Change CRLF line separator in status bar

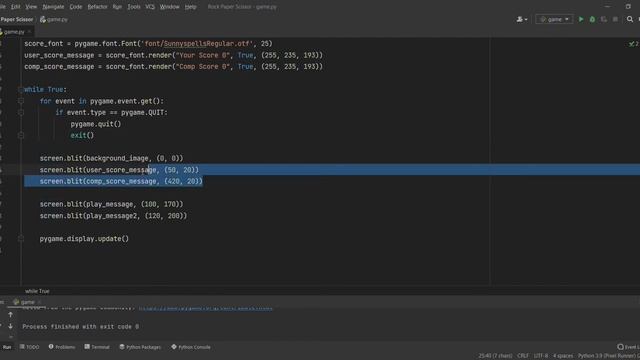click(523, 356)
